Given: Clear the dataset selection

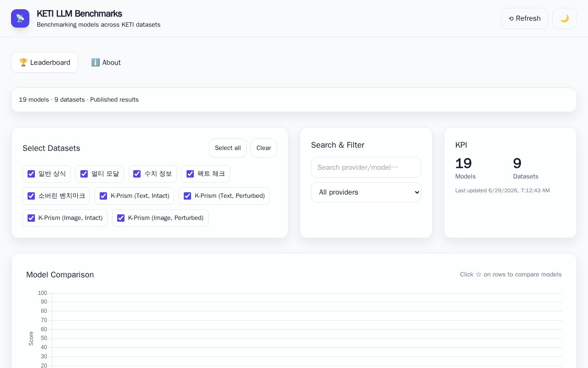Looking at the screenshot, I should pos(264,148).
